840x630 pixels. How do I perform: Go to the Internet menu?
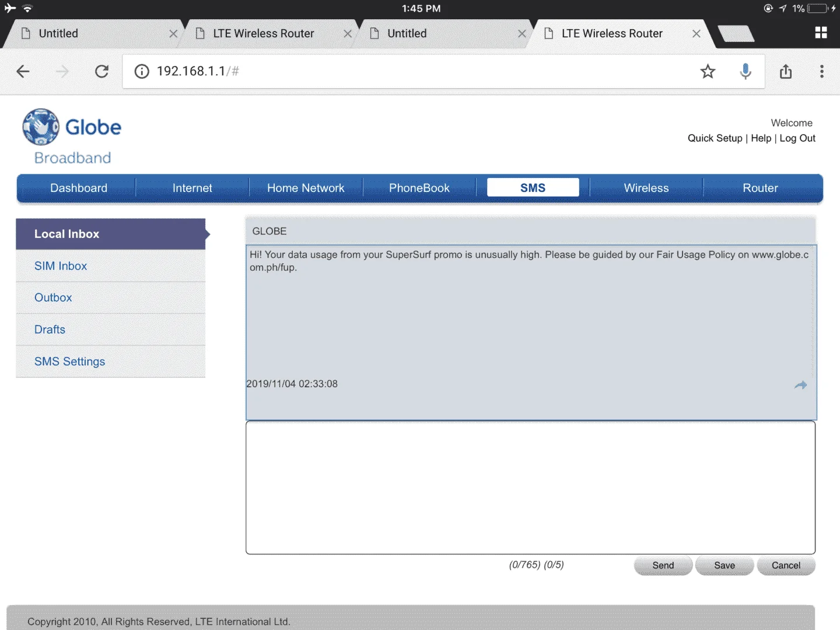click(192, 188)
